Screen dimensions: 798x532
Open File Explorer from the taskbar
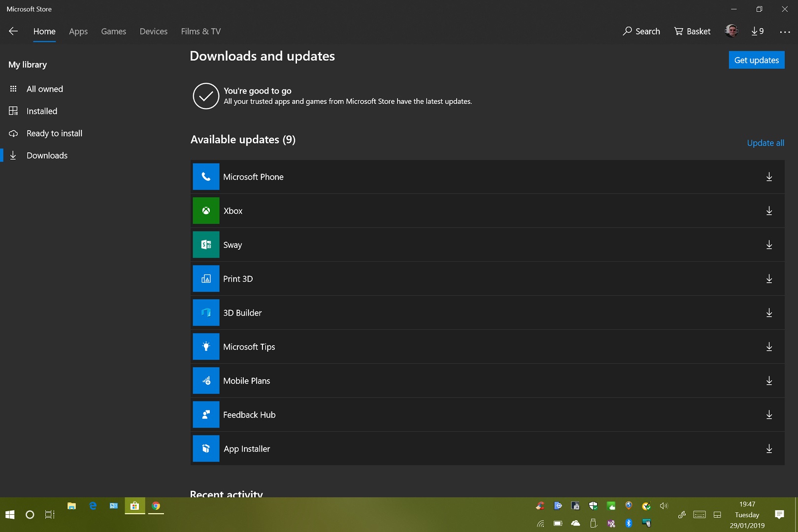tap(71, 506)
